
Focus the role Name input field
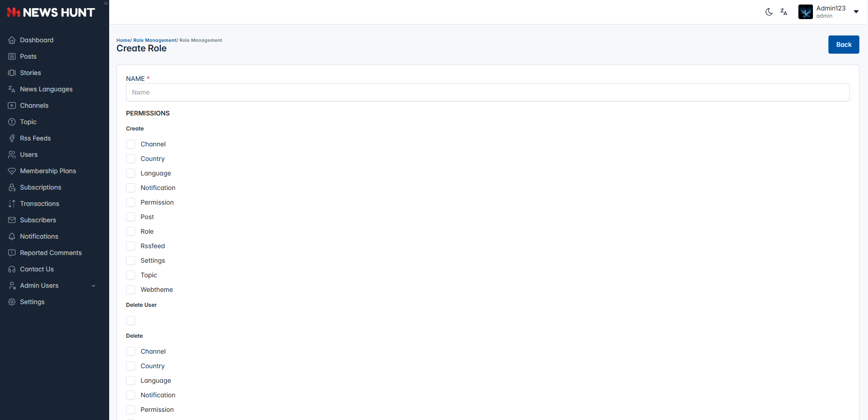point(488,92)
